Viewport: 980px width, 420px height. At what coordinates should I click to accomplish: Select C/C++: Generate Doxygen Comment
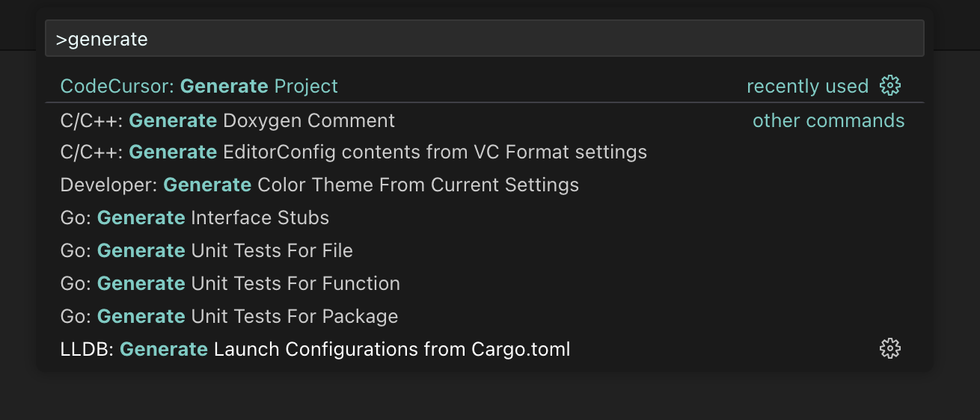(x=227, y=120)
